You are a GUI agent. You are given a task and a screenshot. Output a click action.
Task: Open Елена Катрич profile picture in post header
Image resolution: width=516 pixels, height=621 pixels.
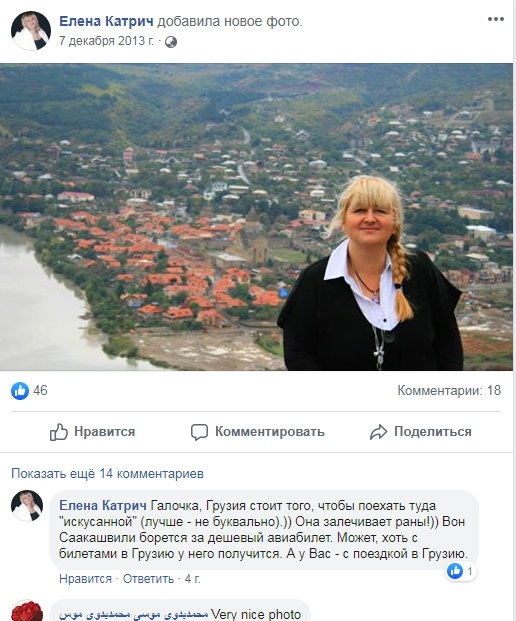(x=30, y=30)
